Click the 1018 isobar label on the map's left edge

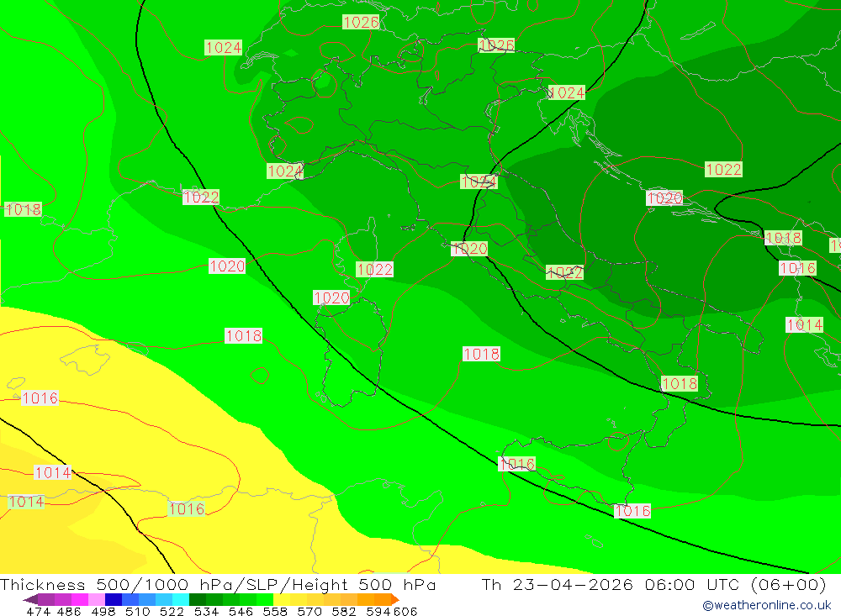pyautogui.click(x=23, y=209)
